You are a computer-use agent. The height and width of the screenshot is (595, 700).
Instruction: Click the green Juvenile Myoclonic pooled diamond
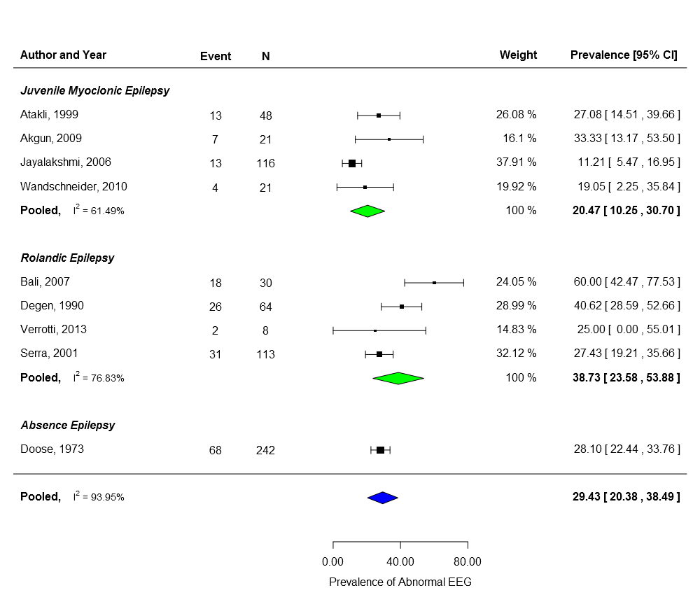click(367, 211)
